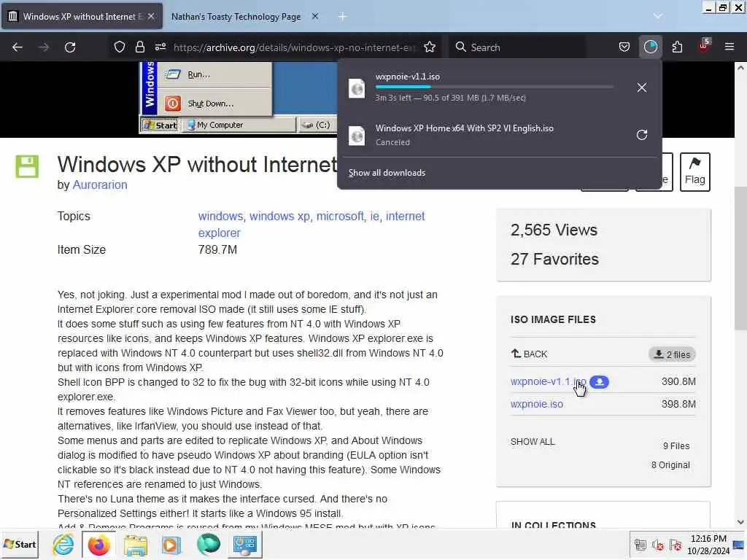Image resolution: width=747 pixels, height=560 pixels.
Task: List all tabs dropdown arrow
Action: pos(658,16)
